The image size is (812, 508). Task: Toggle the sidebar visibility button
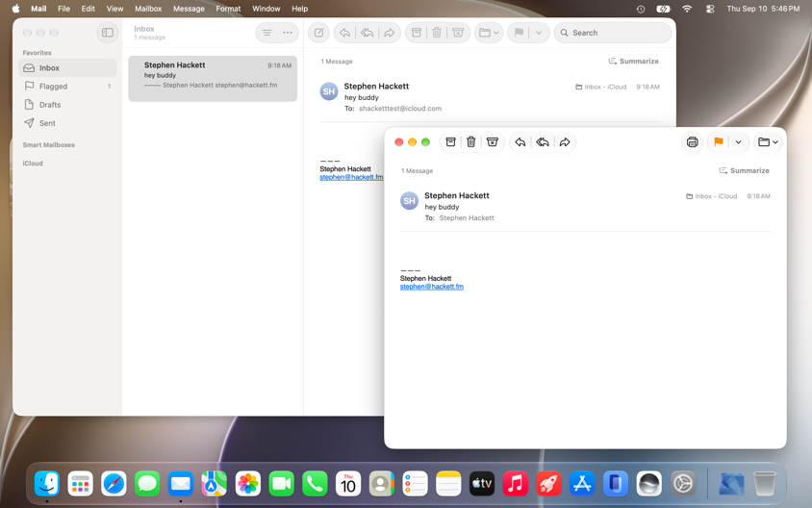point(107,33)
